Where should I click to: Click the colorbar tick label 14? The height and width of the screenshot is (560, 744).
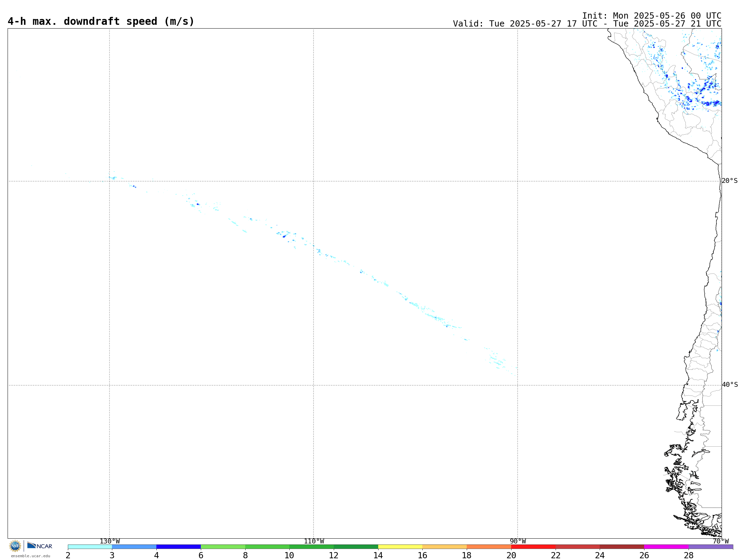tap(378, 555)
